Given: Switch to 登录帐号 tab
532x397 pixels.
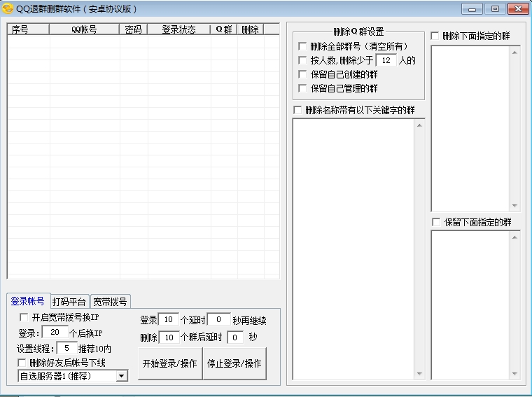Looking at the screenshot, I should tap(28, 301).
